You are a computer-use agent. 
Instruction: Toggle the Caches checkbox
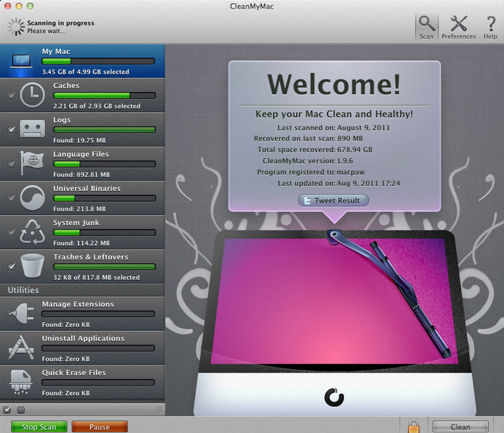click(12, 95)
